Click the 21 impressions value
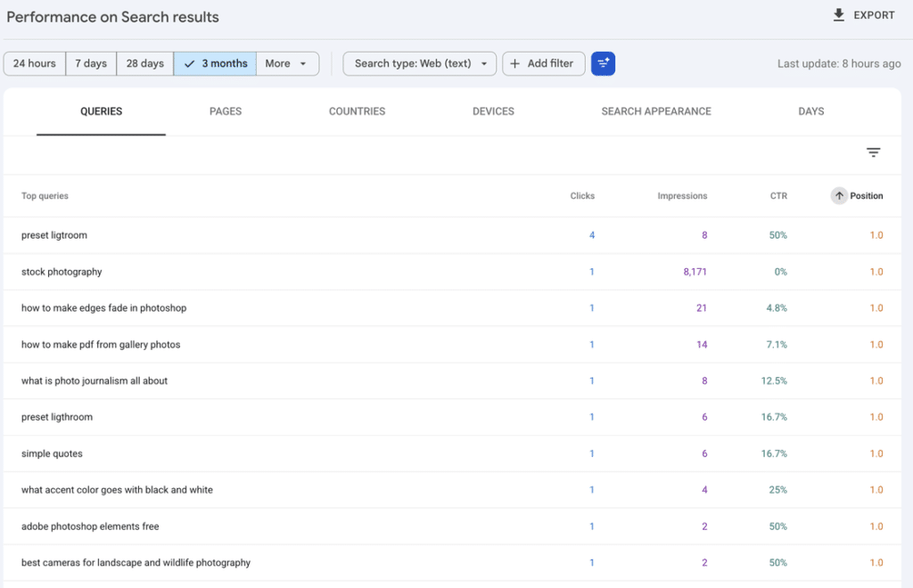The width and height of the screenshot is (913, 588). (702, 307)
